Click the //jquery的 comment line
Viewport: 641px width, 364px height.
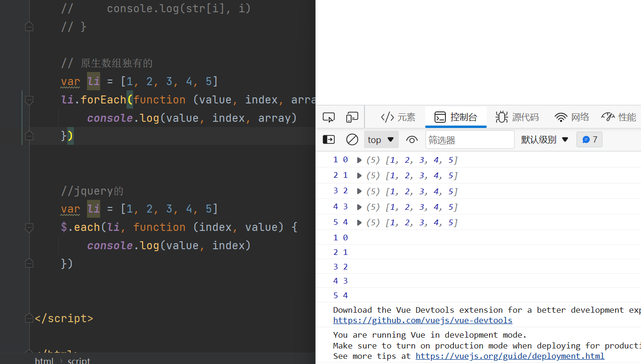coord(92,191)
